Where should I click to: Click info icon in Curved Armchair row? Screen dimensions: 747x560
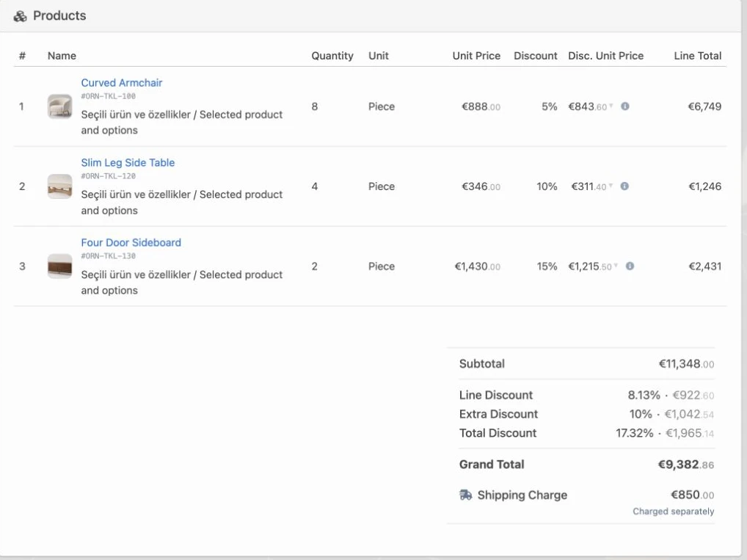coord(625,106)
